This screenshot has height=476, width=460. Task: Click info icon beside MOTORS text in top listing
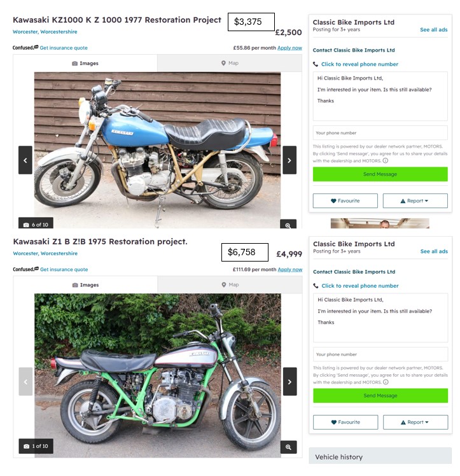386,160
